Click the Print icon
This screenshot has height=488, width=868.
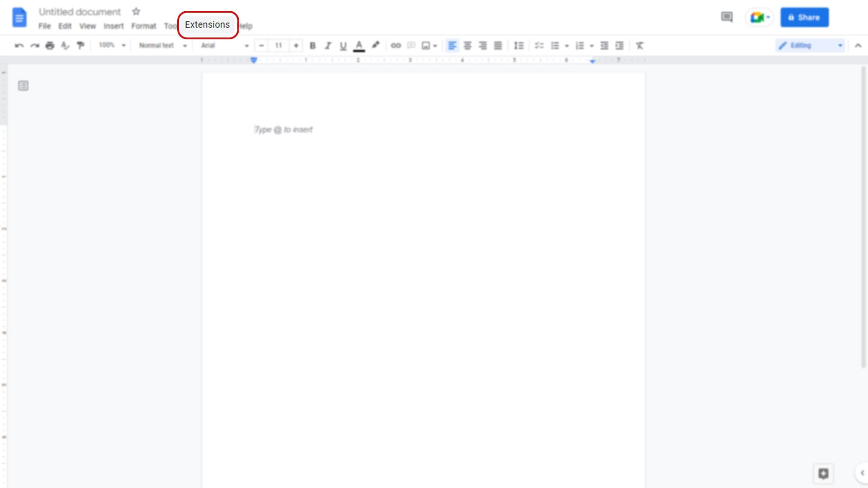(49, 45)
